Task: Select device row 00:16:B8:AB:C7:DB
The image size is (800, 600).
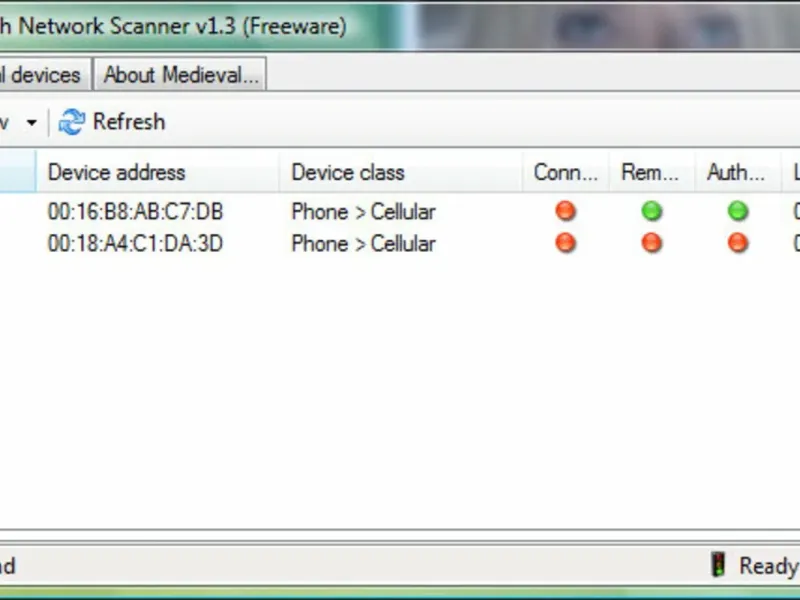Action: coord(400,211)
